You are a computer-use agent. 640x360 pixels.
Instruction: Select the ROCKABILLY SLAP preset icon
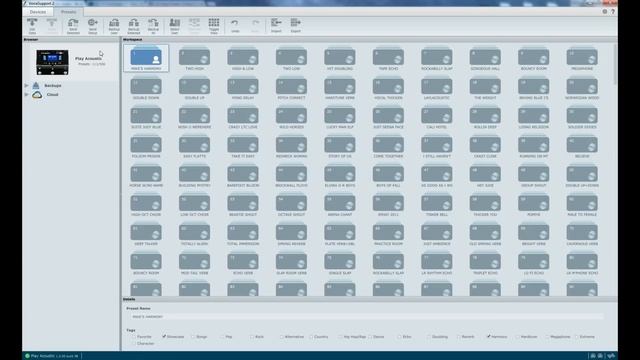pos(437,57)
